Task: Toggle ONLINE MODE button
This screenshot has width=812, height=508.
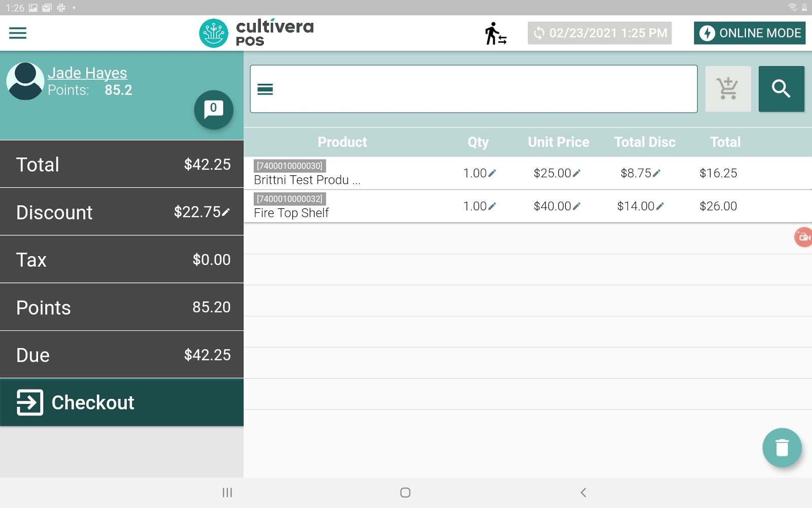Action: (750, 33)
